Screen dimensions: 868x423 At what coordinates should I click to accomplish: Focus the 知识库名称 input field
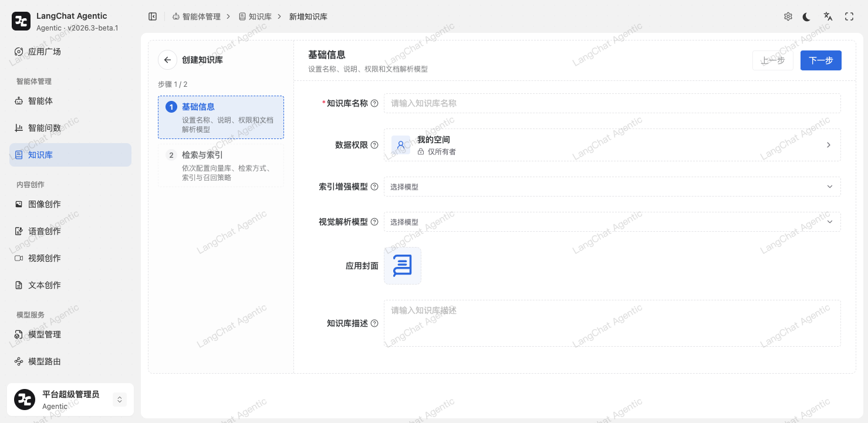pos(612,103)
